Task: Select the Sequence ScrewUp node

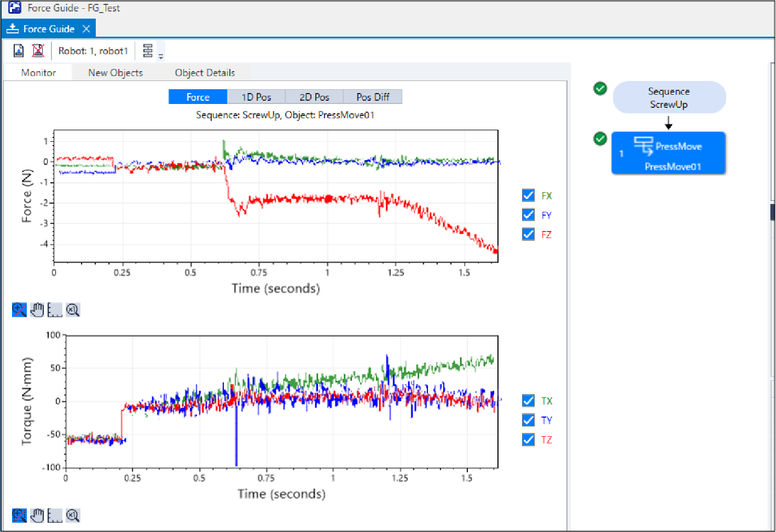Action: tap(669, 97)
